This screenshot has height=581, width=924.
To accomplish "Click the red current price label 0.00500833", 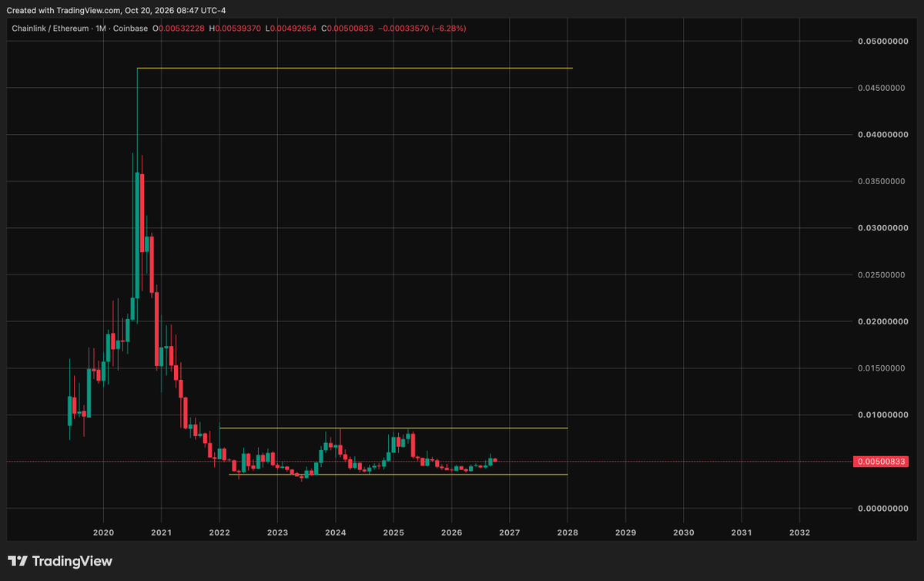I will click(881, 462).
